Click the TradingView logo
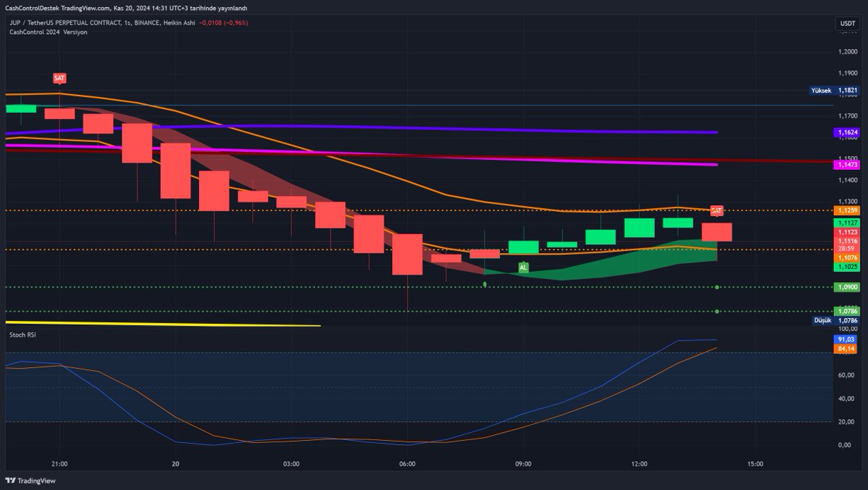This screenshot has height=490, width=868. 30,480
